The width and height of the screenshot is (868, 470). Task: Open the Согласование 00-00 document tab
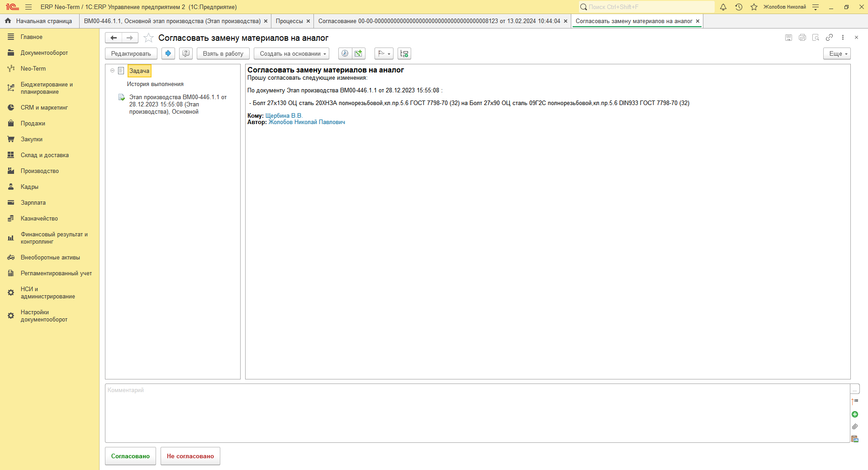439,21
